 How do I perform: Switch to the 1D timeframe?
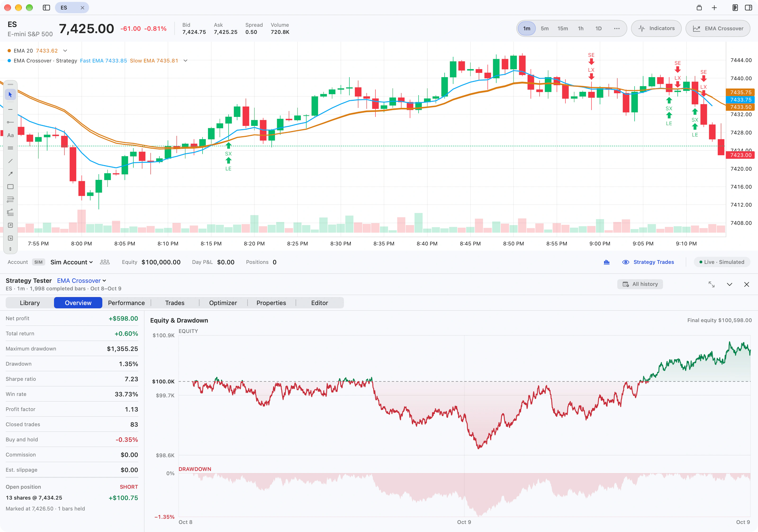pyautogui.click(x=599, y=28)
